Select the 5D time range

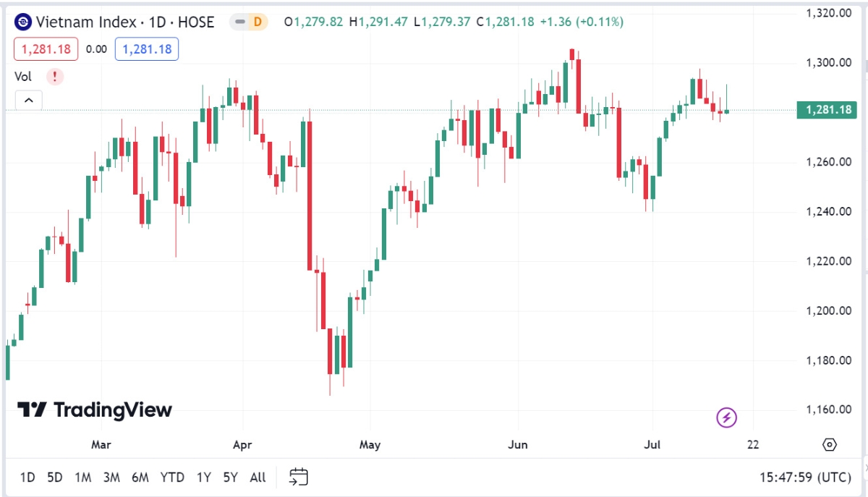(55, 477)
